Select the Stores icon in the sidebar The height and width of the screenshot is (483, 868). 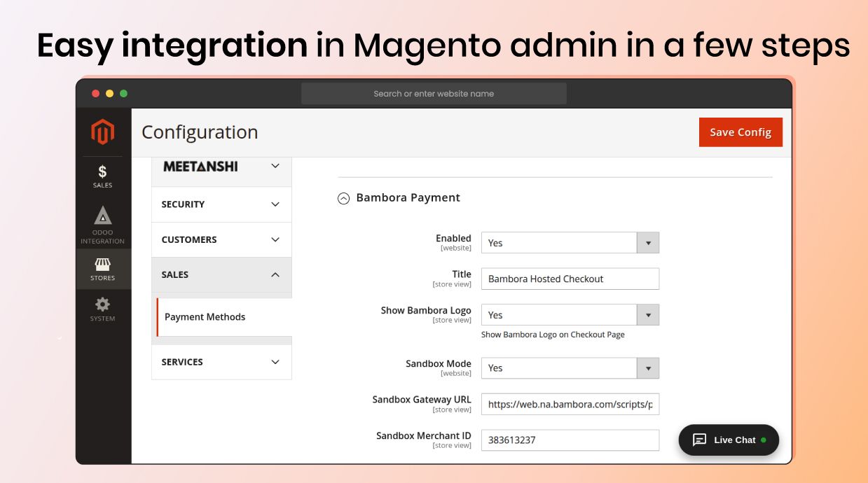102,267
